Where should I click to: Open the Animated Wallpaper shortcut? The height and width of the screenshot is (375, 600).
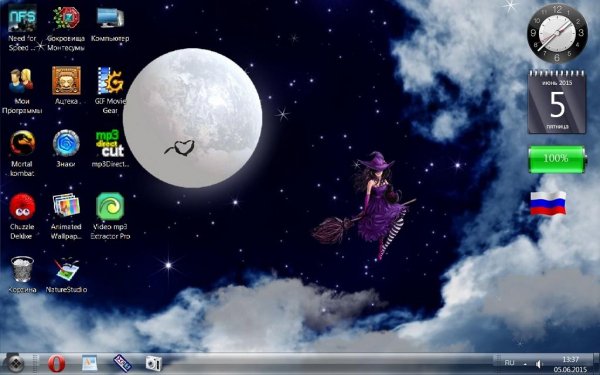[66, 216]
